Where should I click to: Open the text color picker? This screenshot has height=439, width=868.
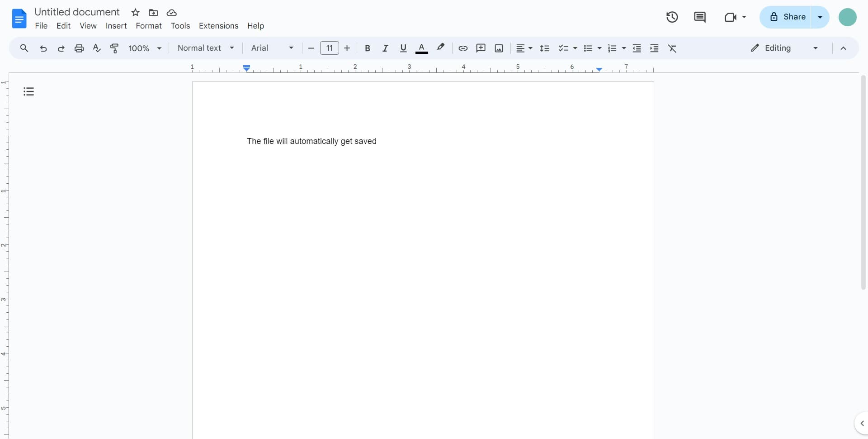(422, 48)
